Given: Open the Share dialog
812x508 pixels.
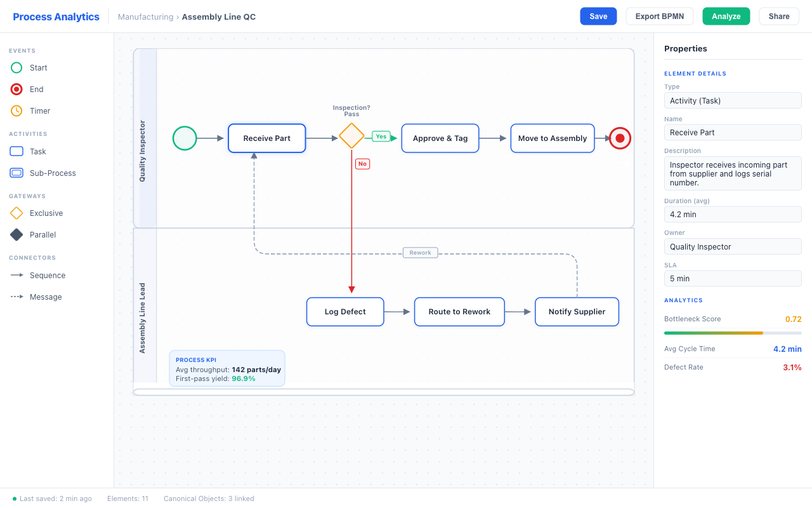Looking at the screenshot, I should [779, 16].
